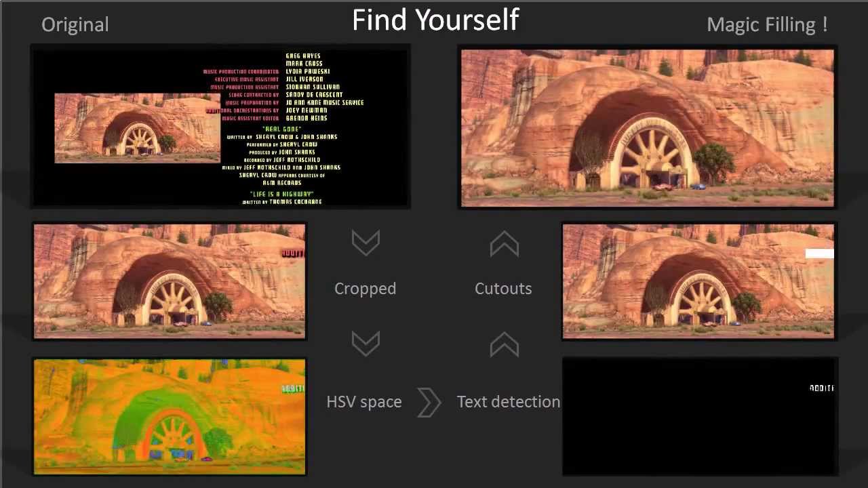The image size is (868, 488).
Task: Click the Magic Filling ! label
Action: click(767, 24)
